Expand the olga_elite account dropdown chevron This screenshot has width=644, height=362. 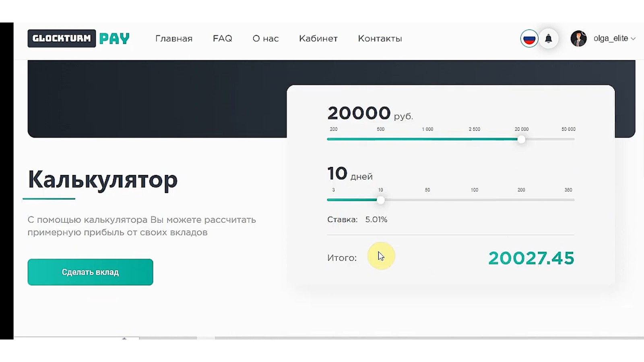click(x=633, y=39)
